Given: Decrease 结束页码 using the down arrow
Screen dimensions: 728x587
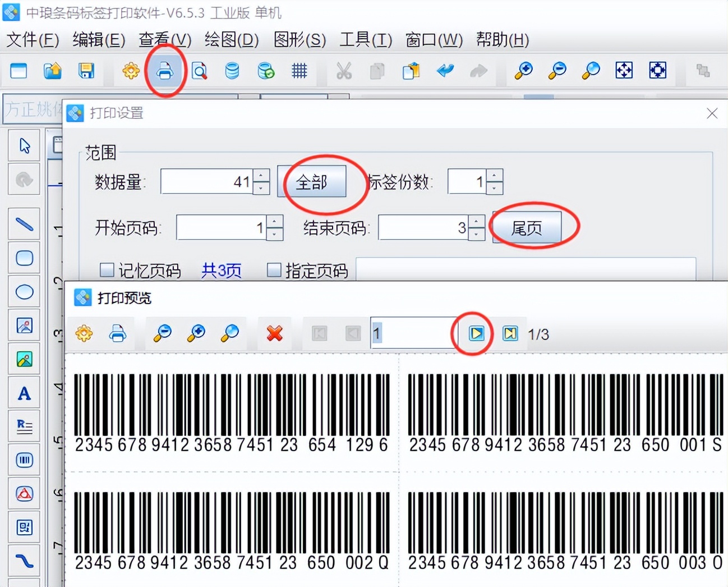Looking at the screenshot, I should pyautogui.click(x=476, y=233).
